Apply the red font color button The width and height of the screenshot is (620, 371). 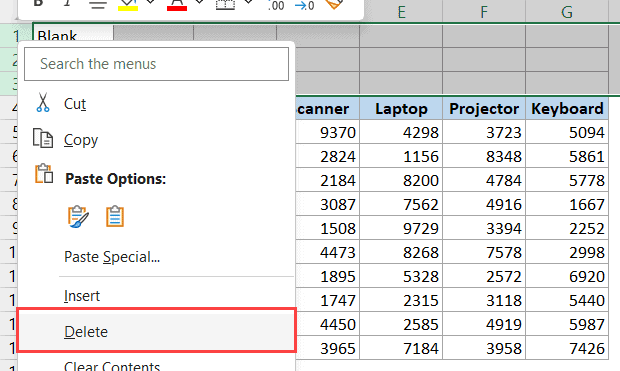click(x=177, y=4)
